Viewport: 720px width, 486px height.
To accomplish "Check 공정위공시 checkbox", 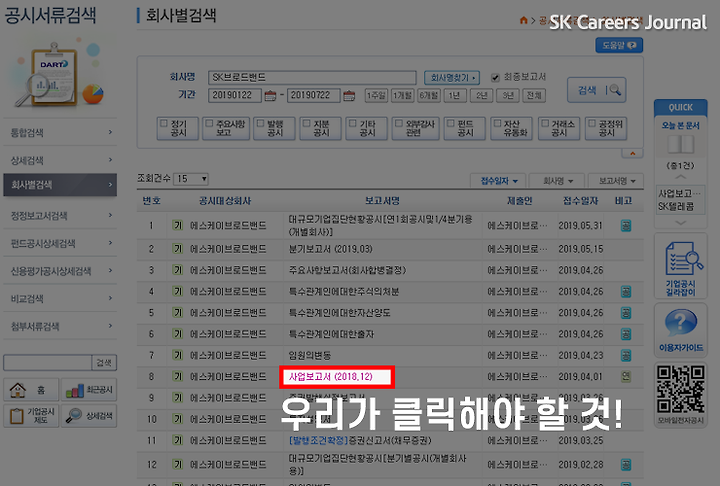I will (x=592, y=123).
